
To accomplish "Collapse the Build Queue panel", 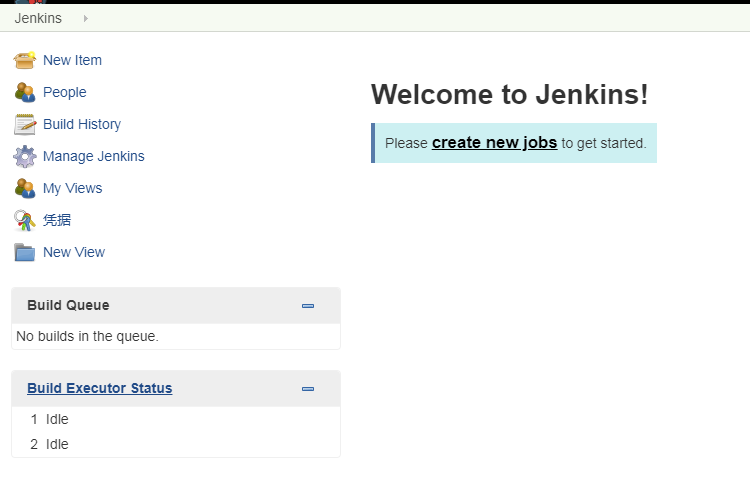I will (x=308, y=306).
